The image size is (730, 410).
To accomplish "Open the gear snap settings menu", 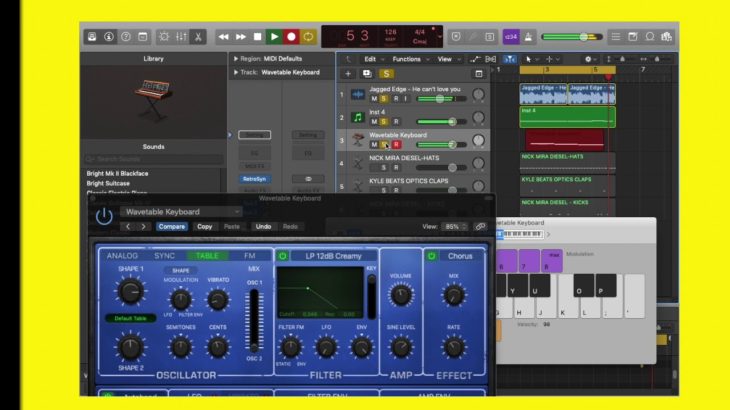I will (x=590, y=59).
